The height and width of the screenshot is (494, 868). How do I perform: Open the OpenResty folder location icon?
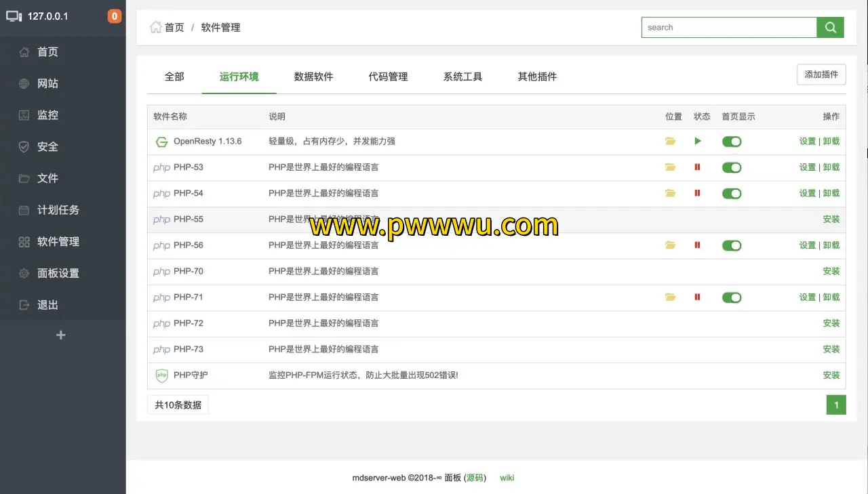671,142
